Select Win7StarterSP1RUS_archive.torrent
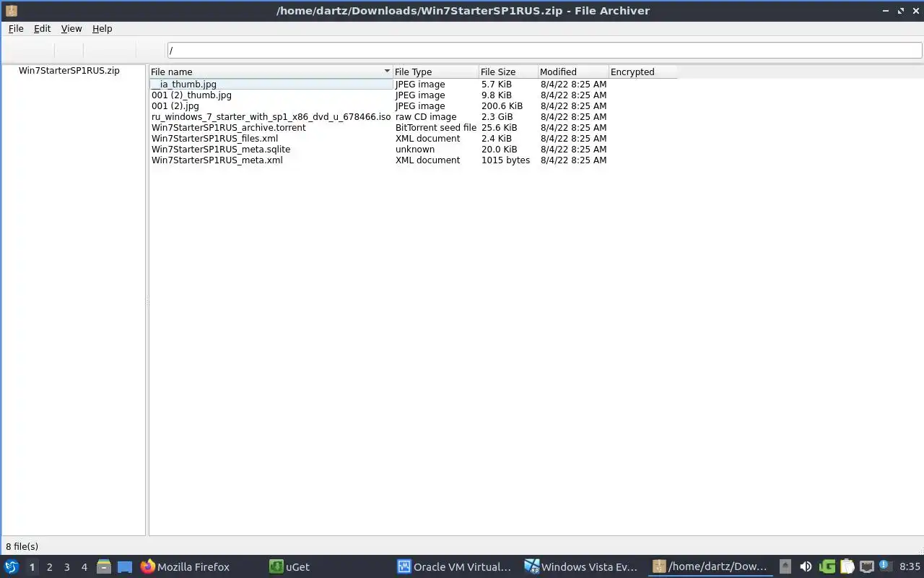This screenshot has height=578, width=924. 228,128
